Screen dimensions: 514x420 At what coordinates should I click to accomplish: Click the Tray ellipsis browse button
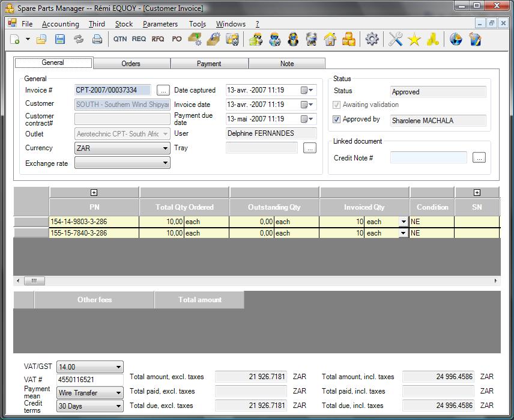coord(309,148)
